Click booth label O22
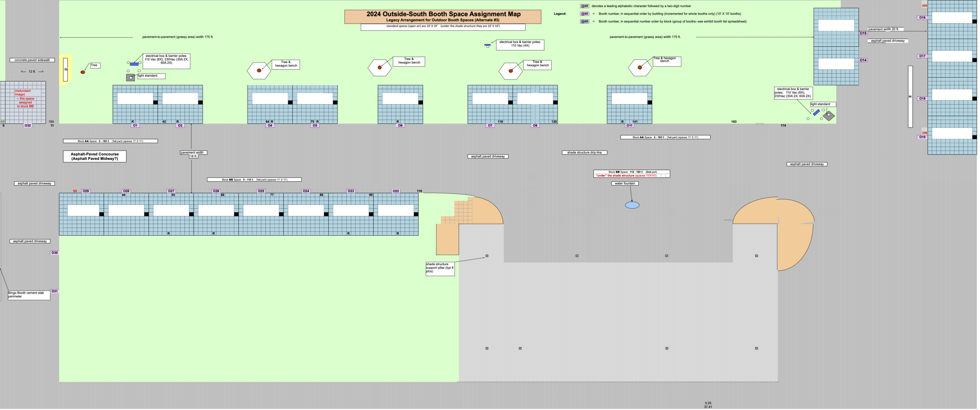 396,191
